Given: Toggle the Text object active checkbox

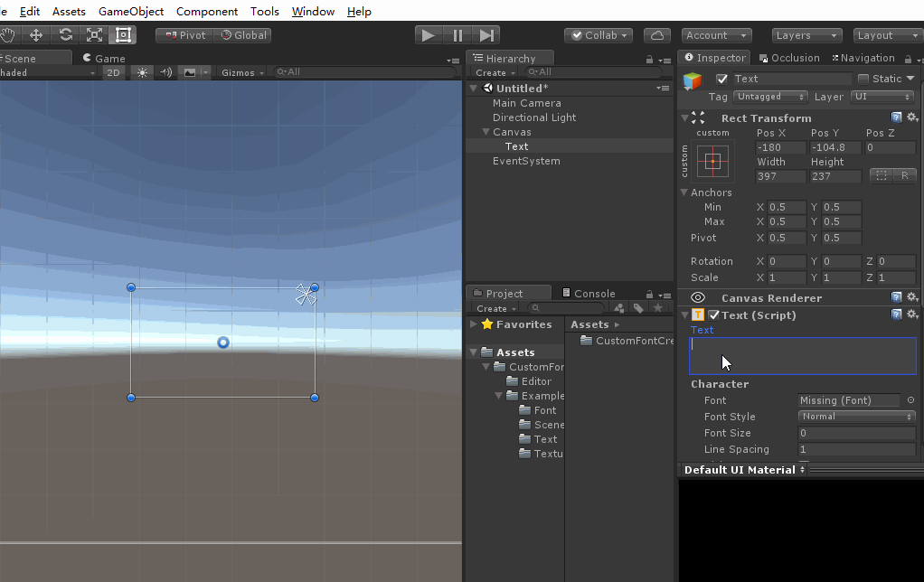Looking at the screenshot, I should (x=721, y=79).
